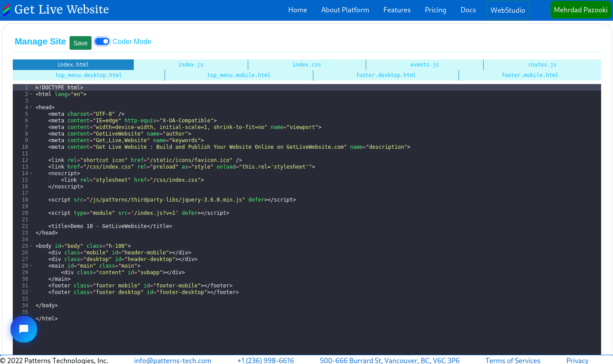Open About Platform page
Image resolution: width=613 pixels, height=364 pixels.
coord(345,10)
